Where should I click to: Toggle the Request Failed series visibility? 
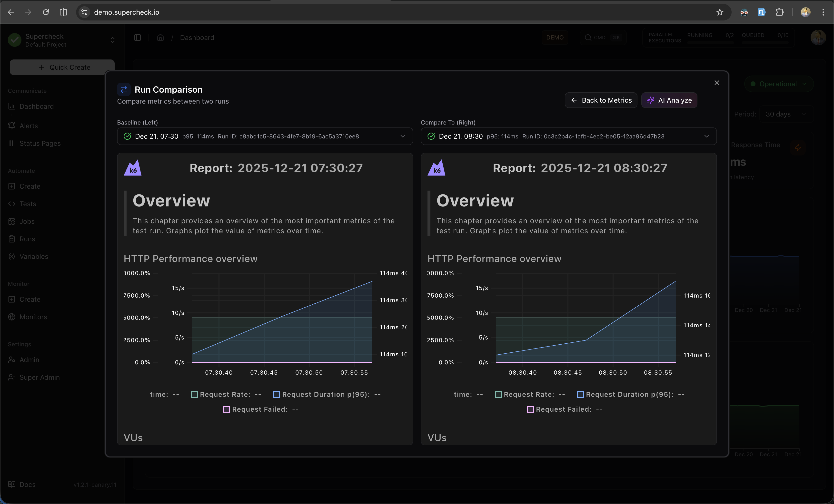coord(227,409)
